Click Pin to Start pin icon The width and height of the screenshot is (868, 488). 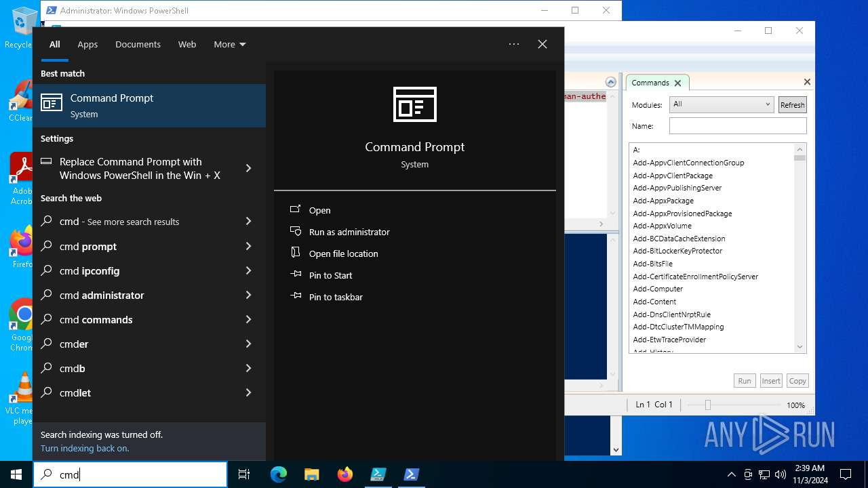pyautogui.click(x=296, y=274)
